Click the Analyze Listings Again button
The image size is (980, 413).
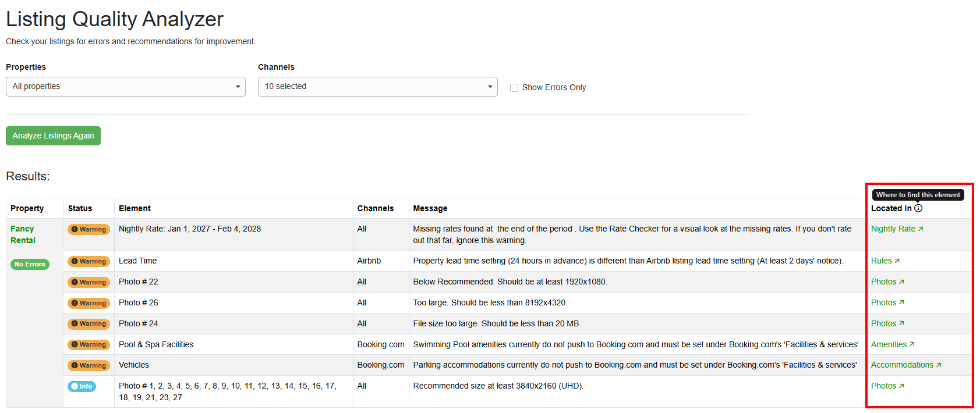pyautogui.click(x=53, y=136)
